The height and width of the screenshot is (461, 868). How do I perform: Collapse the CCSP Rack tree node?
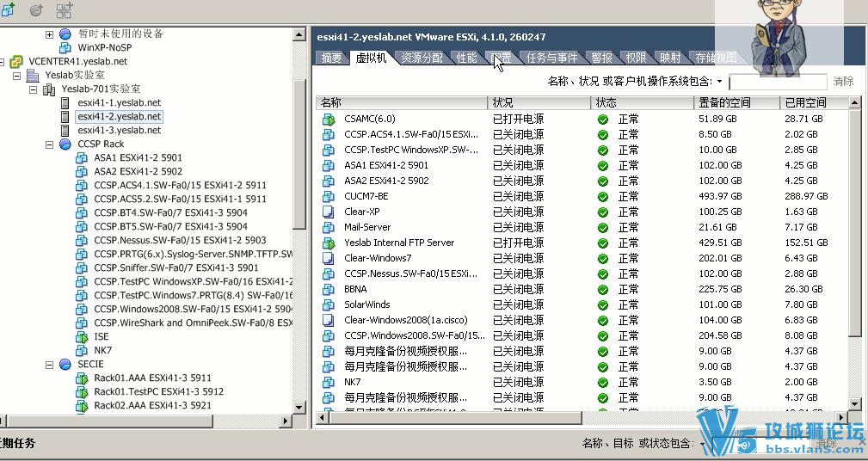click(49, 144)
